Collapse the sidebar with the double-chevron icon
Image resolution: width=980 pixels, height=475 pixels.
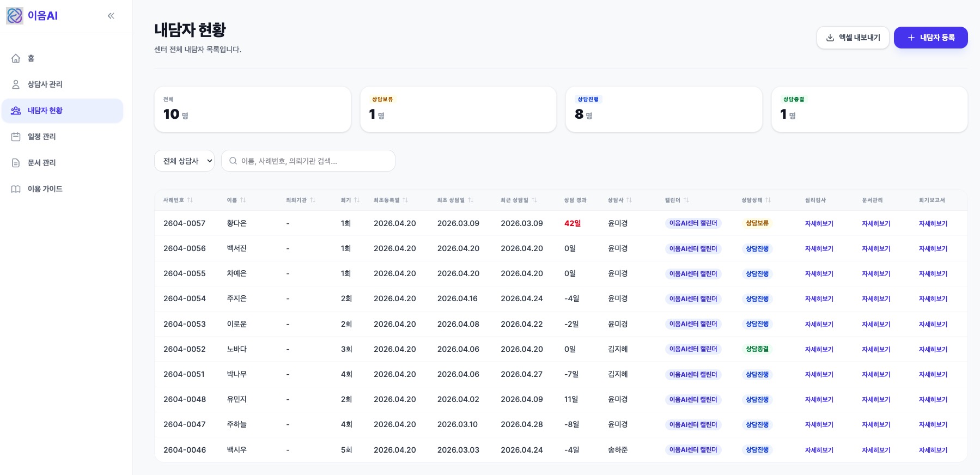click(x=111, y=16)
